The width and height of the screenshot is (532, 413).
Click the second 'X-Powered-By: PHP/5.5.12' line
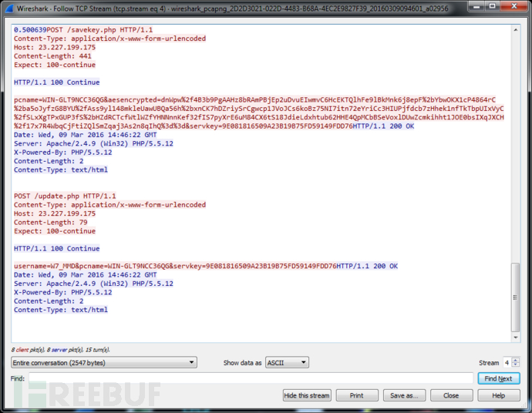coord(62,292)
